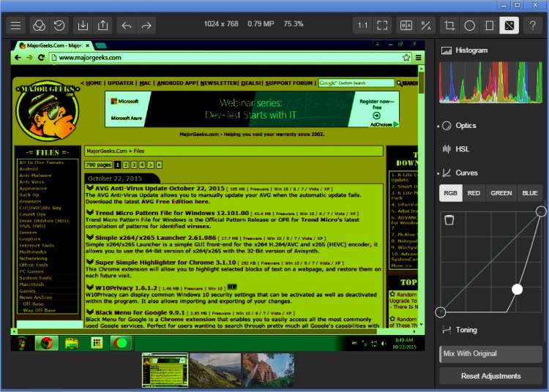Select the rectangle gradient mask tool
549x392 pixels.
point(490,25)
